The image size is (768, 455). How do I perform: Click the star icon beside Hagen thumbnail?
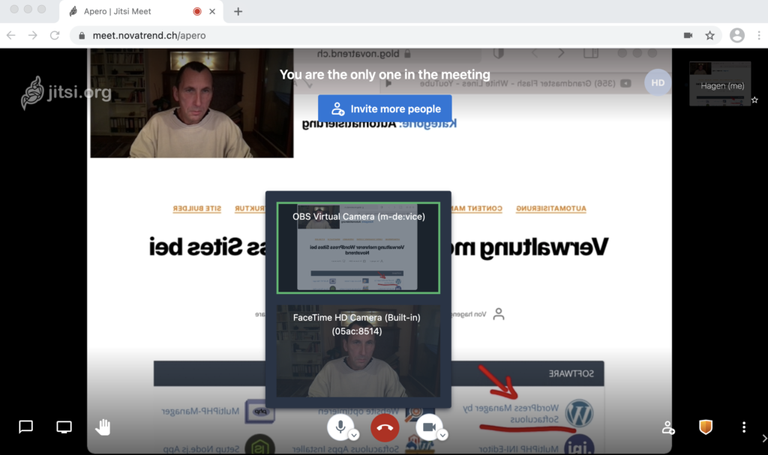pyautogui.click(x=755, y=100)
